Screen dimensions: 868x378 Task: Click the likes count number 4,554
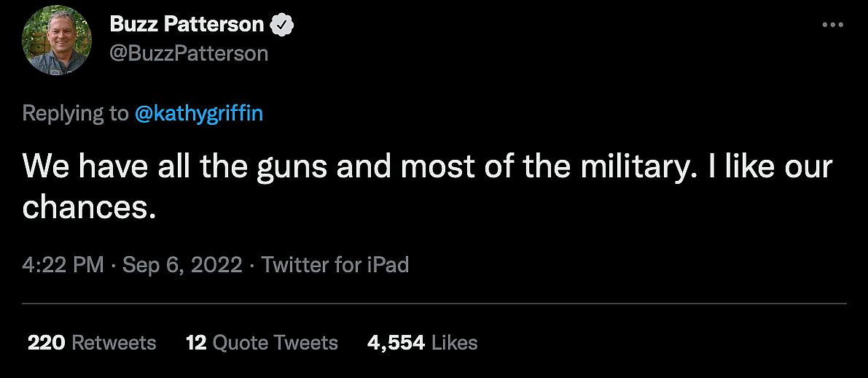point(396,342)
